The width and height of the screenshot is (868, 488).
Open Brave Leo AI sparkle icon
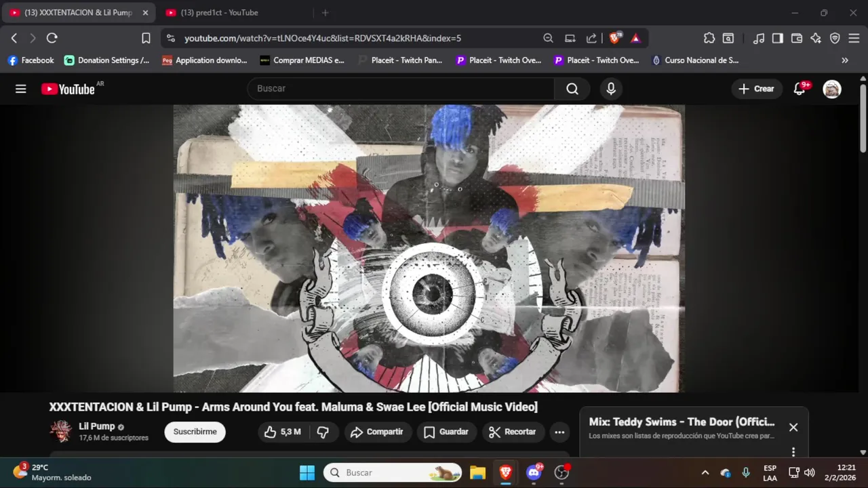816,38
